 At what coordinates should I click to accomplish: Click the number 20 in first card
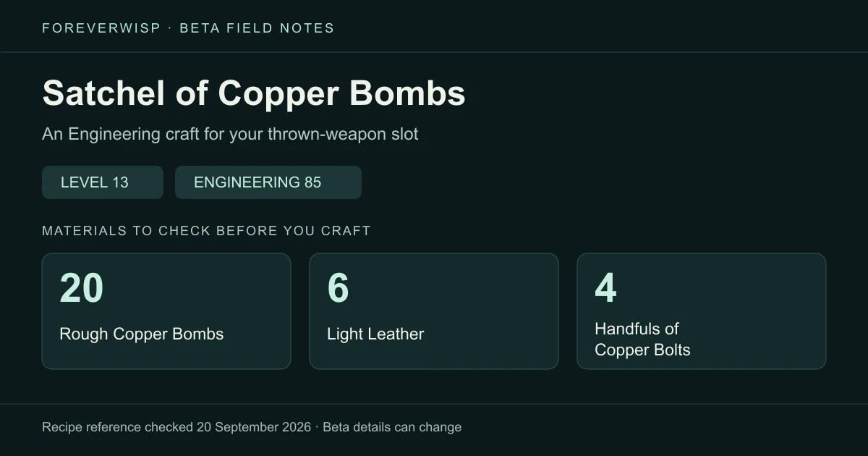coord(82,287)
